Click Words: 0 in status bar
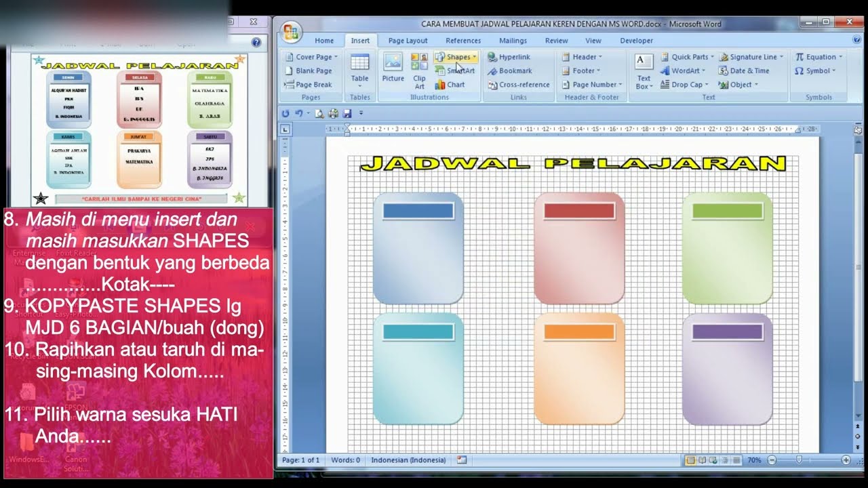 pyautogui.click(x=345, y=460)
